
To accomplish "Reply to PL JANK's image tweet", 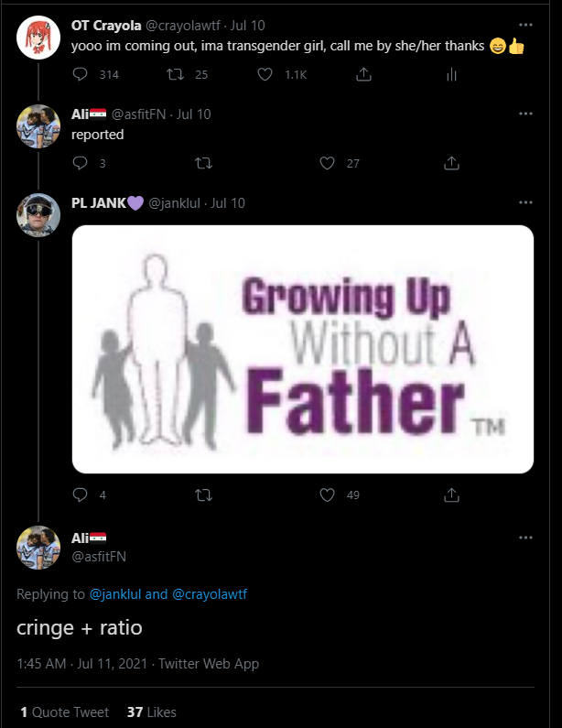I will [81, 494].
